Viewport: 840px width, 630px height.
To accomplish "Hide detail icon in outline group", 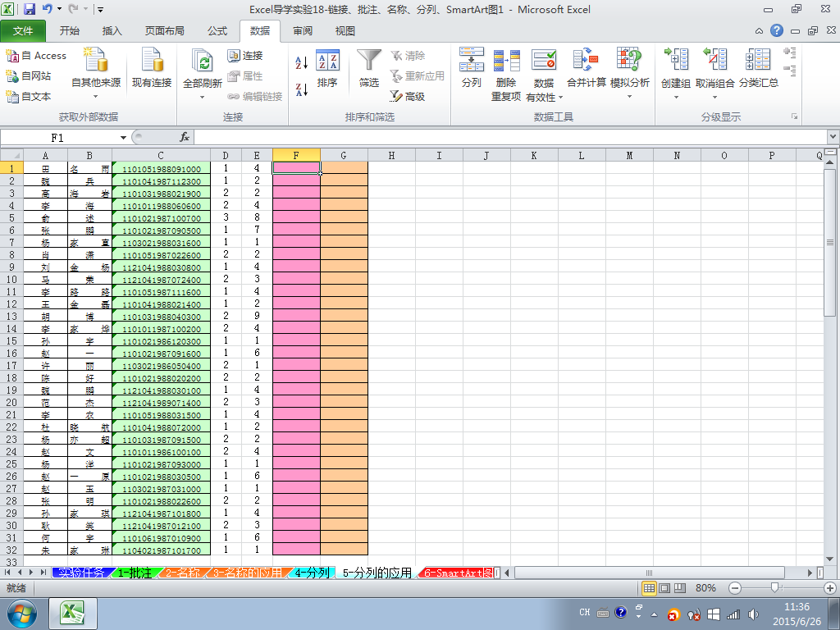I will 790,71.
